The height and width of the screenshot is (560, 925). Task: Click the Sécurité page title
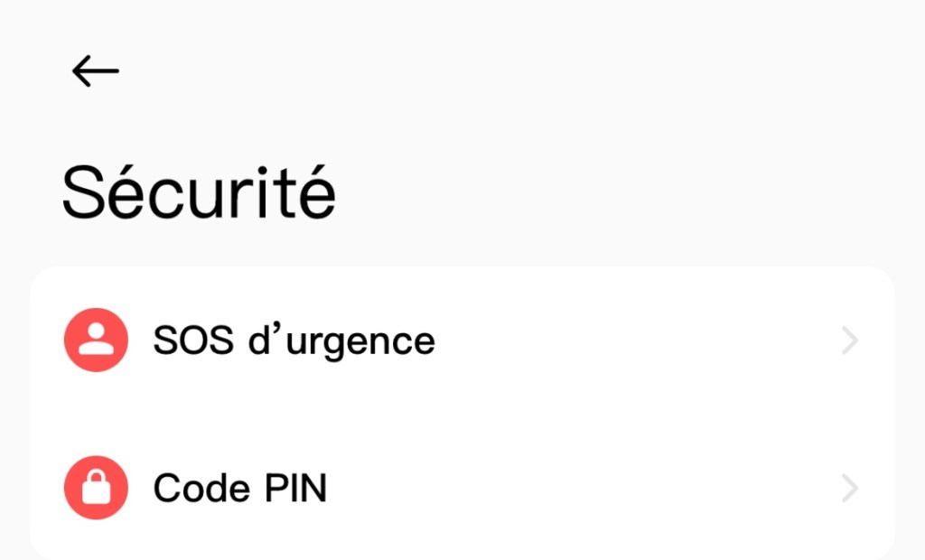click(199, 192)
